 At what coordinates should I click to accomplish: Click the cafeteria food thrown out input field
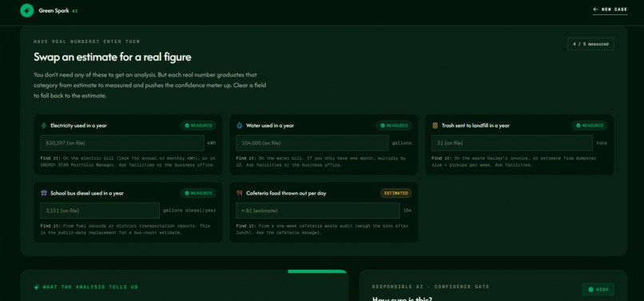click(318, 210)
